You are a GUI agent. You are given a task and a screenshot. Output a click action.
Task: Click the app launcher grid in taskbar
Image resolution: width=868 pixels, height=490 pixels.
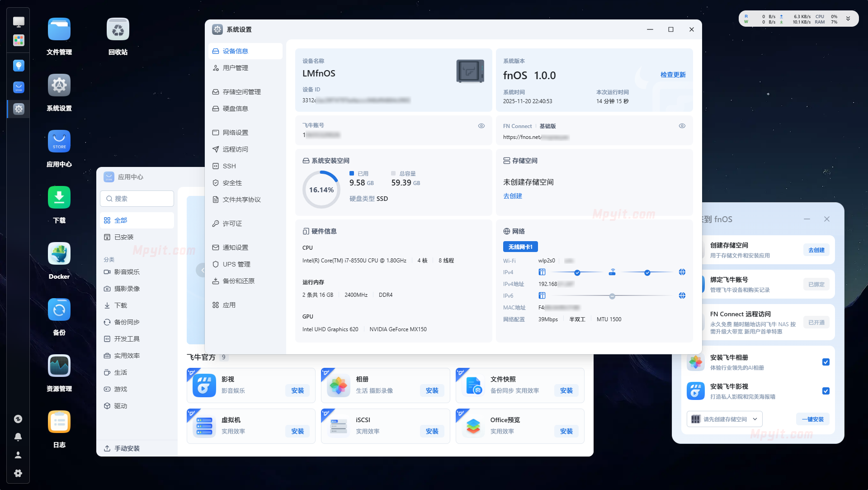click(x=19, y=40)
